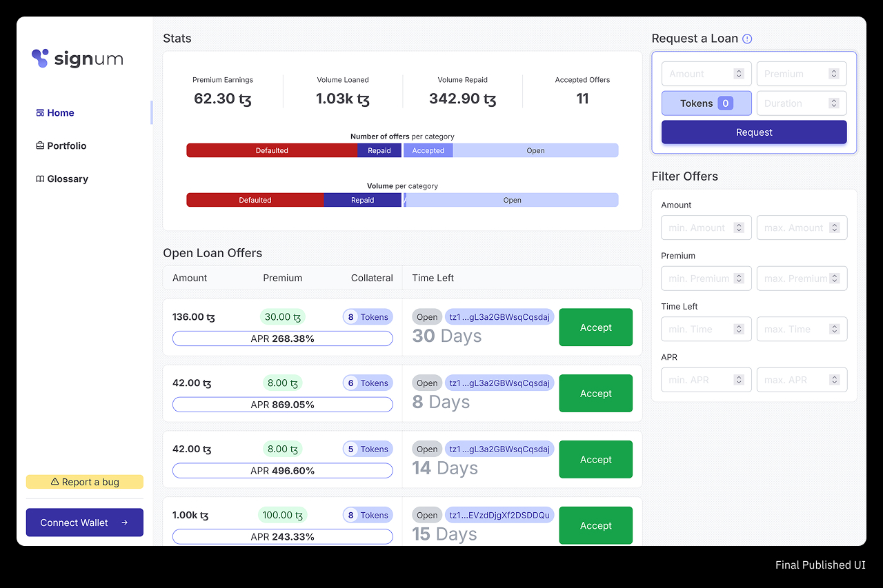Click the stepper on min. APR filter
Viewport: 883px width, 588px height.
pos(739,380)
